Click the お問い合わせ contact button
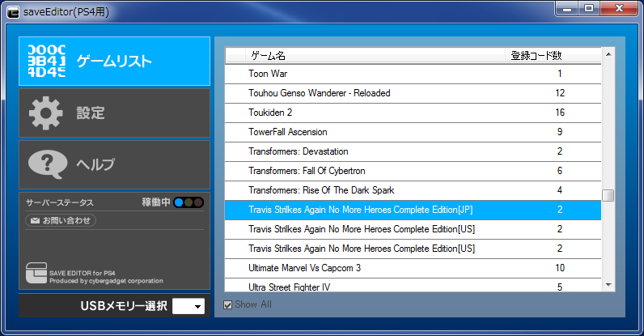This screenshot has width=644, height=336. [61, 220]
